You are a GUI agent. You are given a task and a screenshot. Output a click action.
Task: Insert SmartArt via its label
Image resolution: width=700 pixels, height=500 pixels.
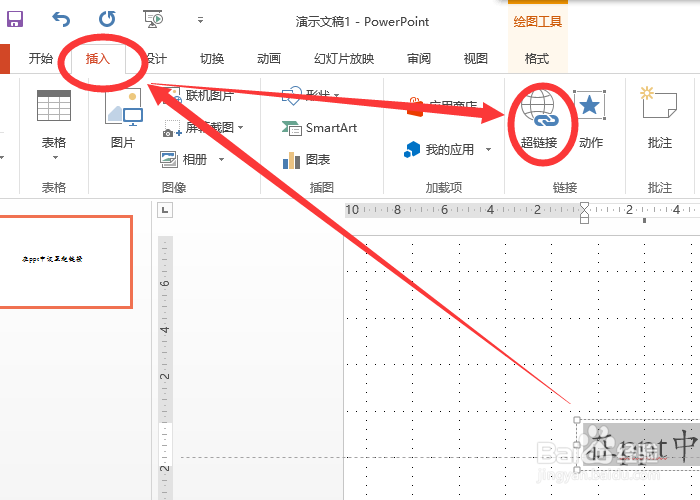point(331,128)
